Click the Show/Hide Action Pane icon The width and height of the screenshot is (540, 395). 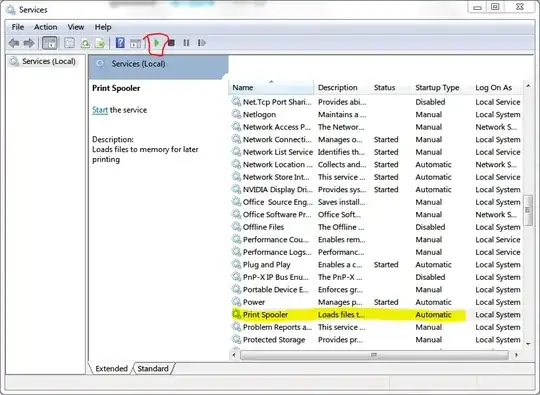[135, 43]
